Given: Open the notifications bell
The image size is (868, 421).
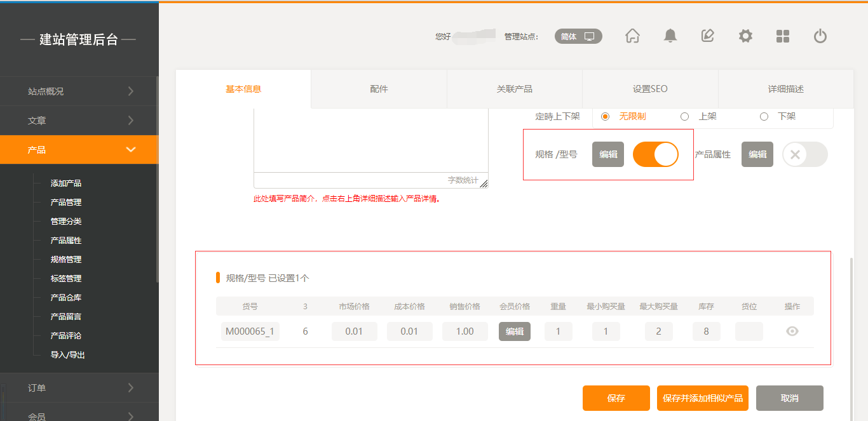Looking at the screenshot, I should [x=670, y=36].
